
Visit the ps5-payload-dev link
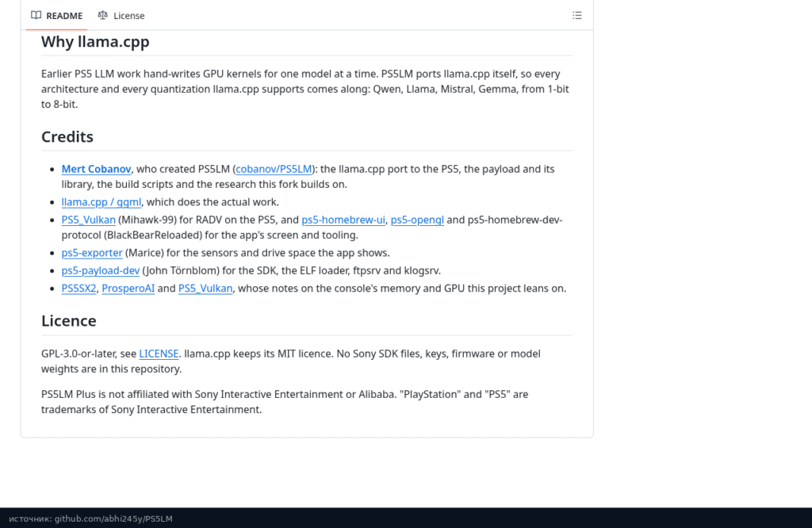(x=101, y=270)
